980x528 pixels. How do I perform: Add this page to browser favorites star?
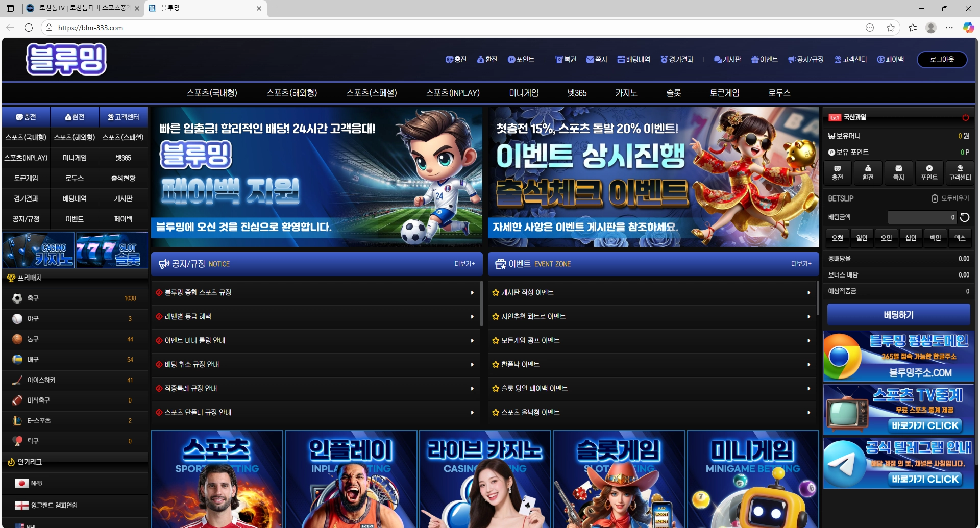click(x=891, y=28)
